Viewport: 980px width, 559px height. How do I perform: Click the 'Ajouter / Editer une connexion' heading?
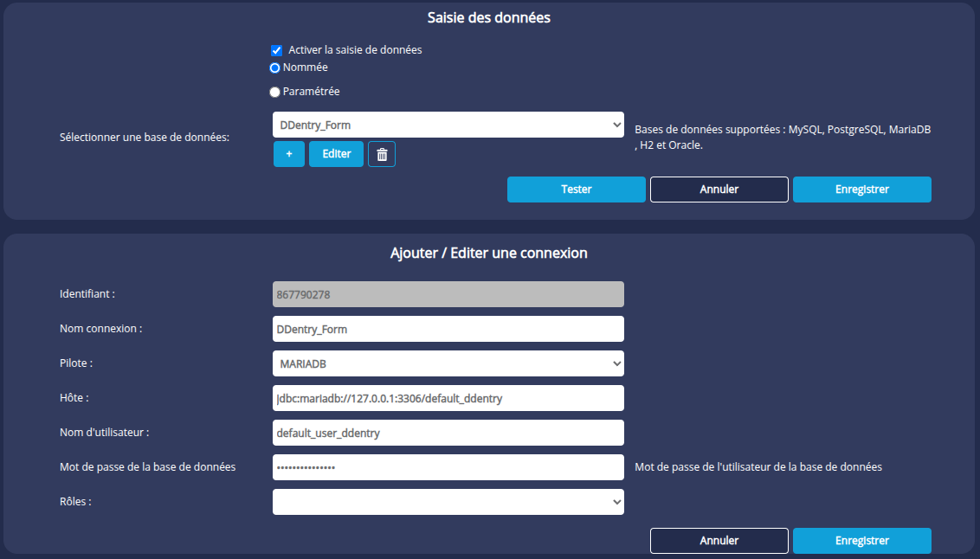tap(489, 254)
